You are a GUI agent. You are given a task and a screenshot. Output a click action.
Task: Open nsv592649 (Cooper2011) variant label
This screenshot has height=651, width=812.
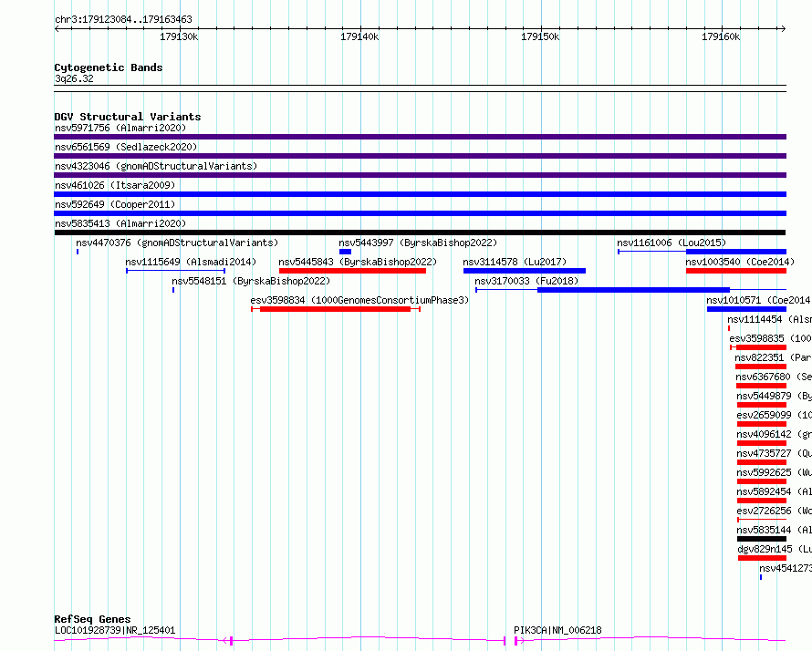click(x=115, y=204)
